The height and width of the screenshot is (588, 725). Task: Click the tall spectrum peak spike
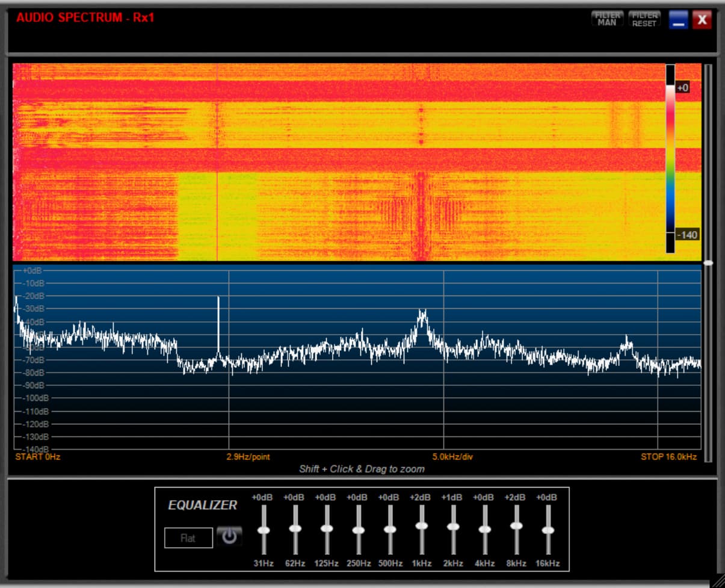click(x=218, y=319)
